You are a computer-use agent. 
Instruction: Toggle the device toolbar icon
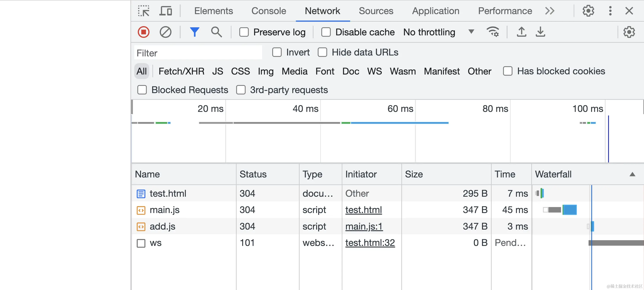point(166,11)
